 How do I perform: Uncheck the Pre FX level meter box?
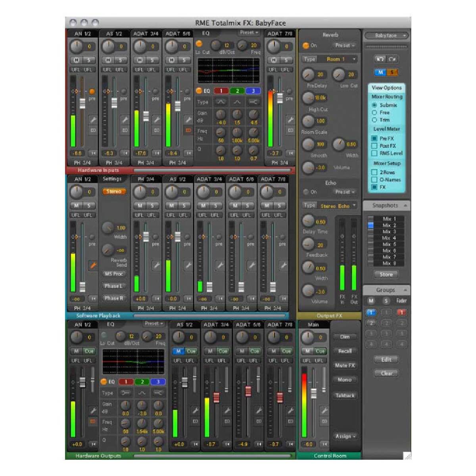click(x=374, y=138)
